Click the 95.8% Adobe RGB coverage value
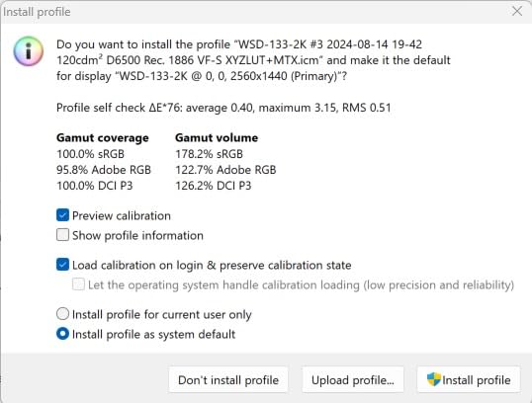 pyautogui.click(x=104, y=170)
